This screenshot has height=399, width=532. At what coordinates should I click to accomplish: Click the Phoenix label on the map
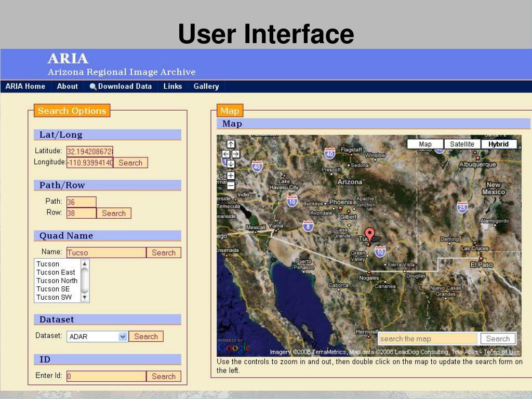point(341,202)
